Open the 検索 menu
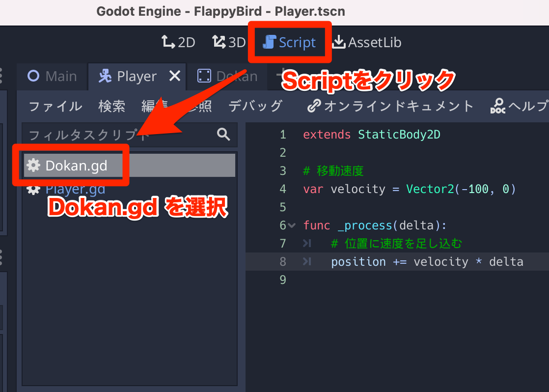The width and height of the screenshot is (549, 392). [x=111, y=106]
